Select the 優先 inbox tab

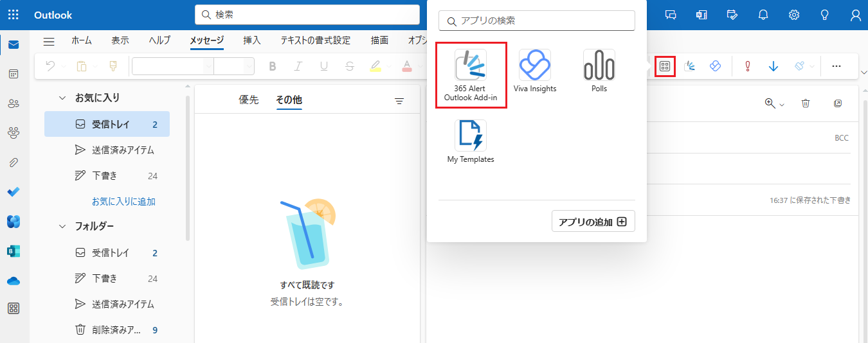pos(249,100)
